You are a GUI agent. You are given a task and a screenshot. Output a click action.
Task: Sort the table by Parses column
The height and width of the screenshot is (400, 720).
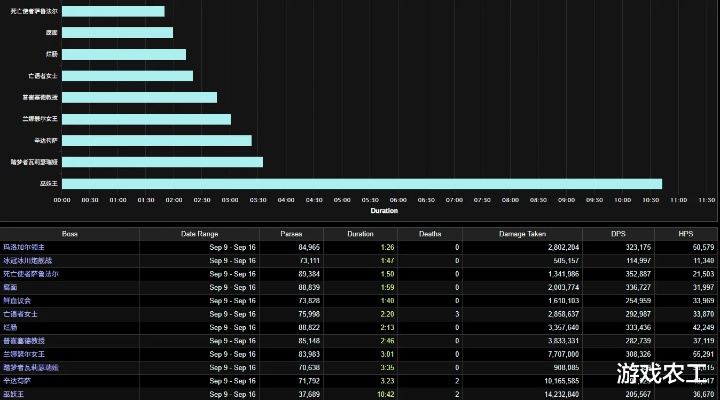tap(291, 233)
